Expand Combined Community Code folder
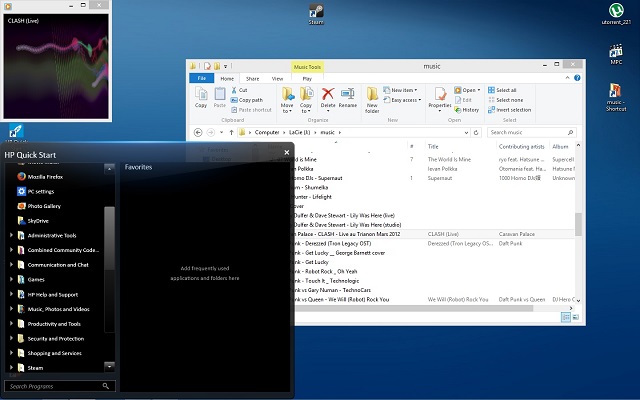The image size is (640, 400). click(x=11, y=250)
